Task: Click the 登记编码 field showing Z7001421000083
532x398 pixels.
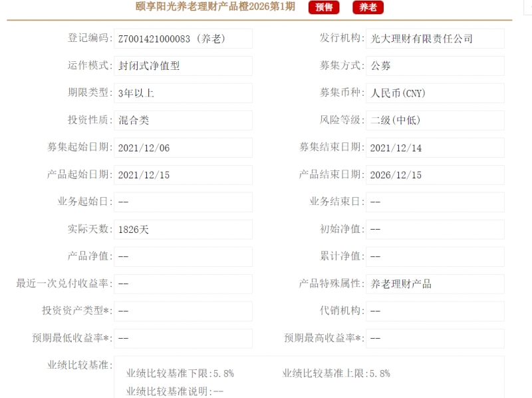Action: [x=184, y=39]
